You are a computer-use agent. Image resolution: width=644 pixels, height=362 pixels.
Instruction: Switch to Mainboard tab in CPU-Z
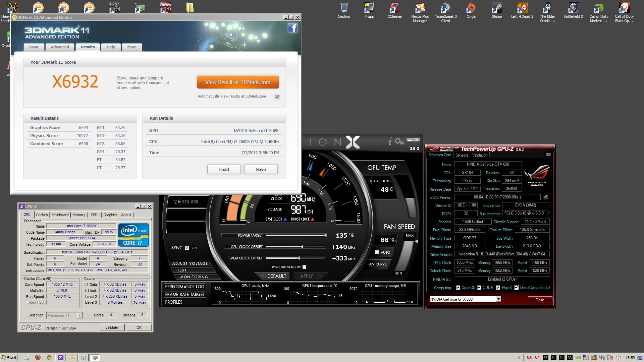click(60, 215)
